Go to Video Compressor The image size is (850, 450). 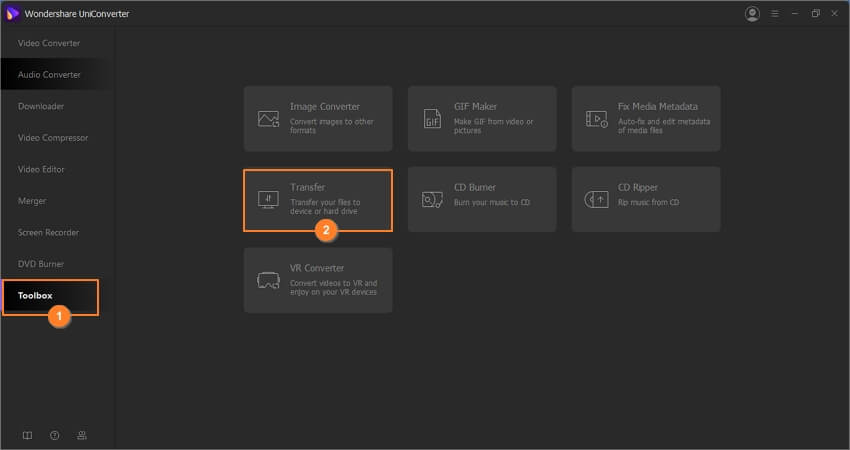tap(53, 138)
